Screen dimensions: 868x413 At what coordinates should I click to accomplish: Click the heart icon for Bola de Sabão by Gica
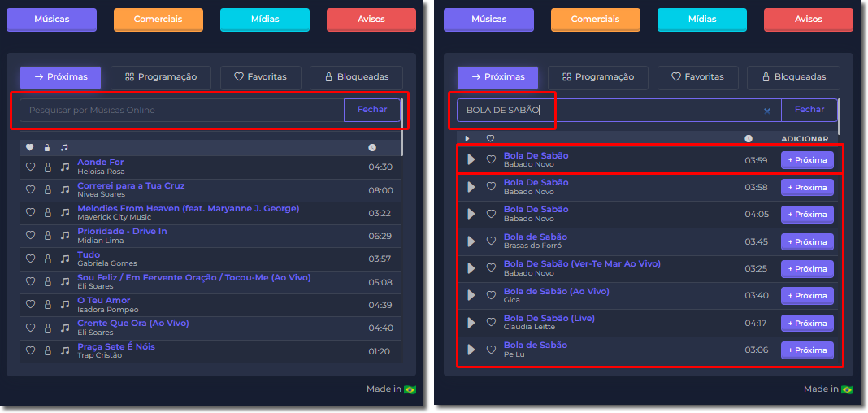point(491,295)
